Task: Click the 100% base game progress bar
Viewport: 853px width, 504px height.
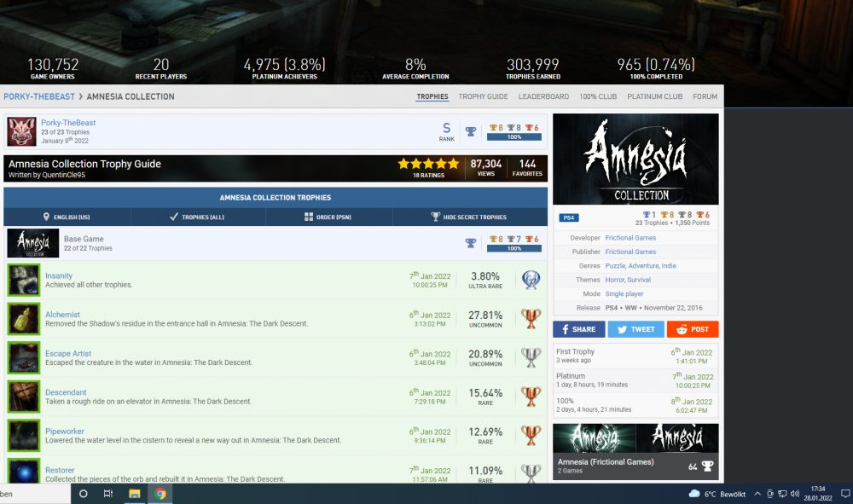Action: click(x=514, y=249)
